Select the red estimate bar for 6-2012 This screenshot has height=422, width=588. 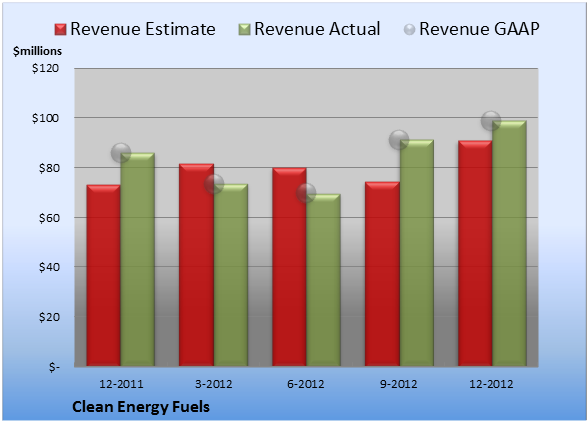point(289,267)
